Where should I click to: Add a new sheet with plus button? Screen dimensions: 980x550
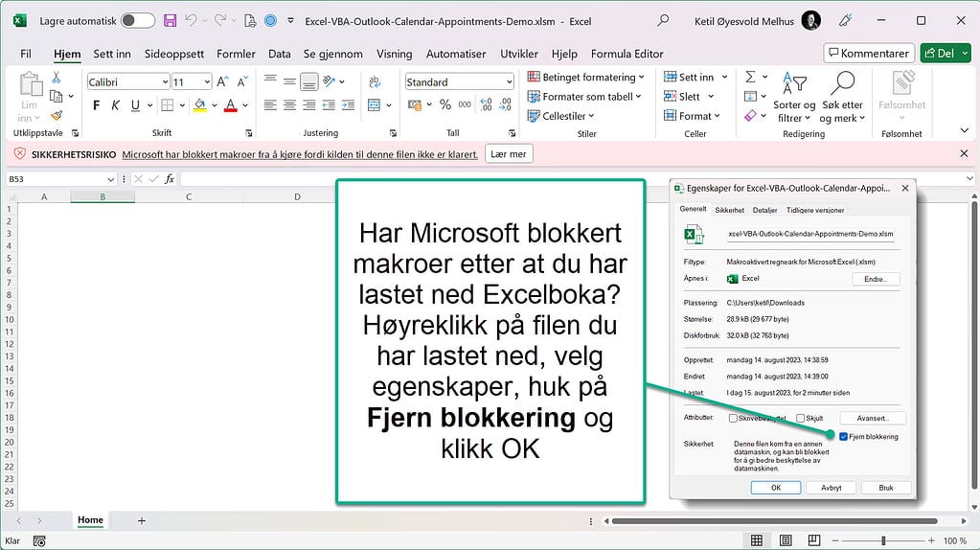142,520
